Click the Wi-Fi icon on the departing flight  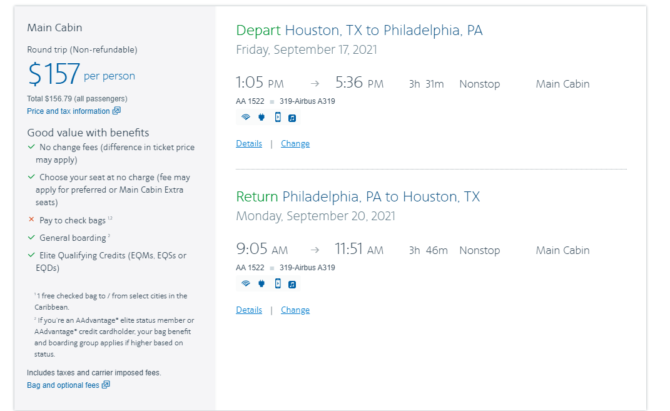[246, 117]
